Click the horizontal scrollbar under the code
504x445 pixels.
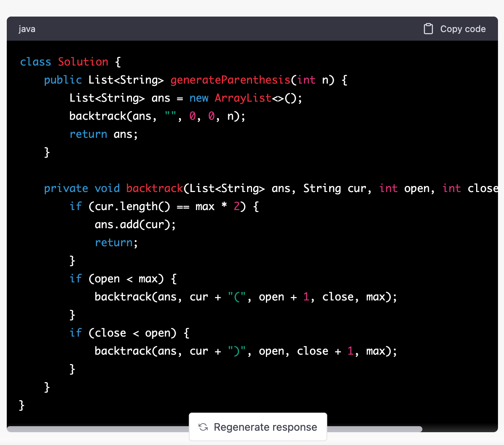click(214, 429)
